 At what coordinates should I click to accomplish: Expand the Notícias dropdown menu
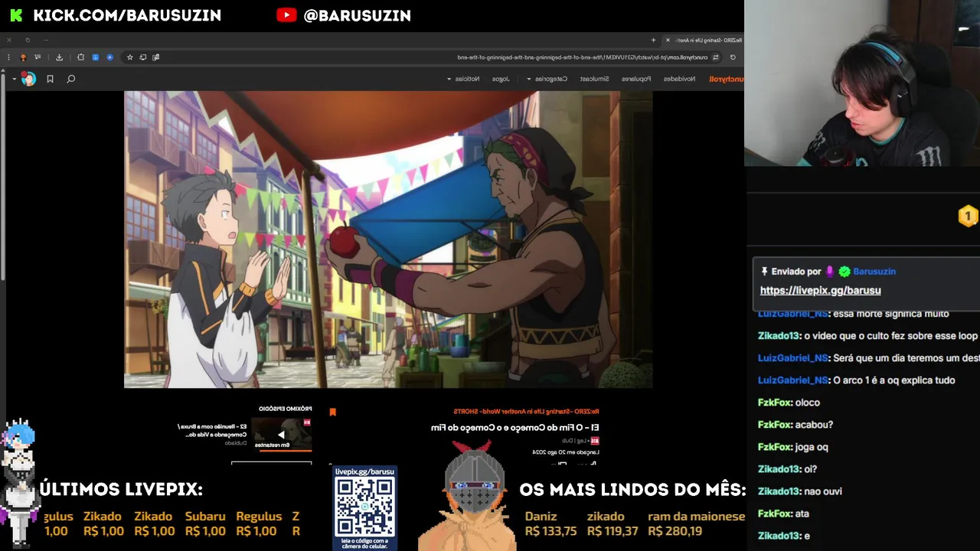(463, 79)
